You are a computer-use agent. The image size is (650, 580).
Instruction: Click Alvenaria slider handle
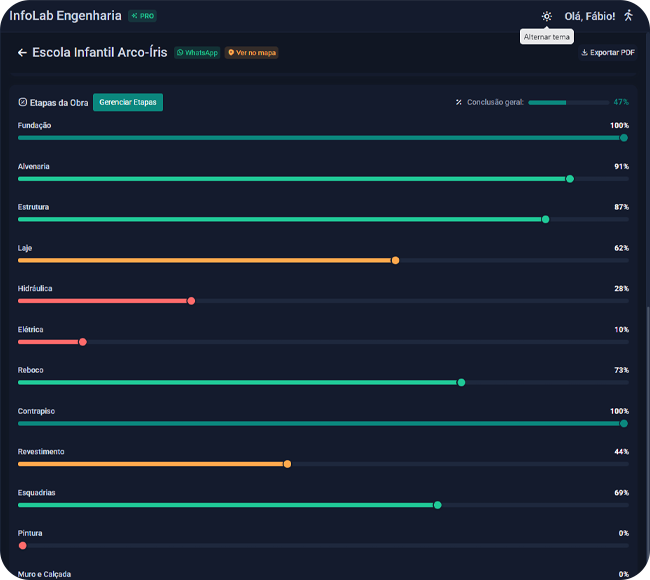coord(570,179)
